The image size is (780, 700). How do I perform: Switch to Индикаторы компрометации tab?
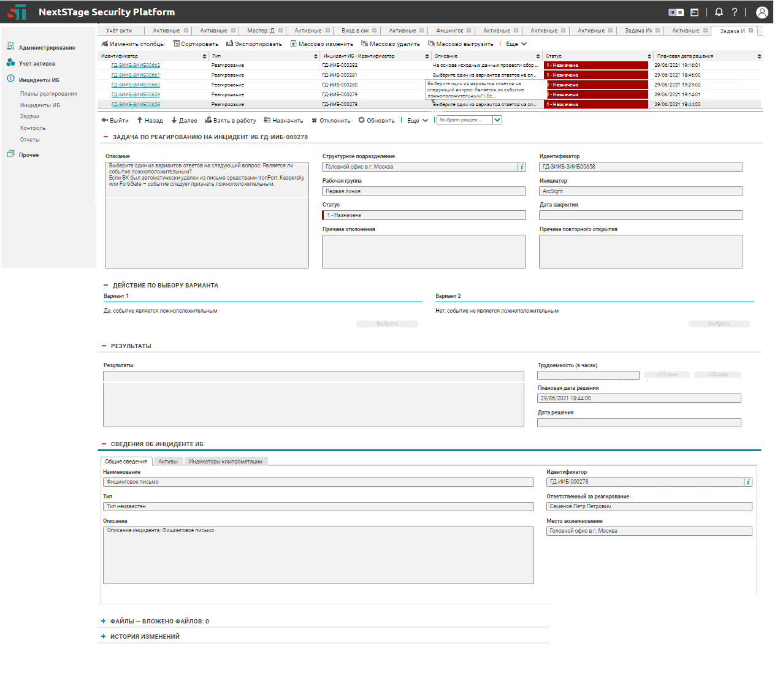[225, 462]
